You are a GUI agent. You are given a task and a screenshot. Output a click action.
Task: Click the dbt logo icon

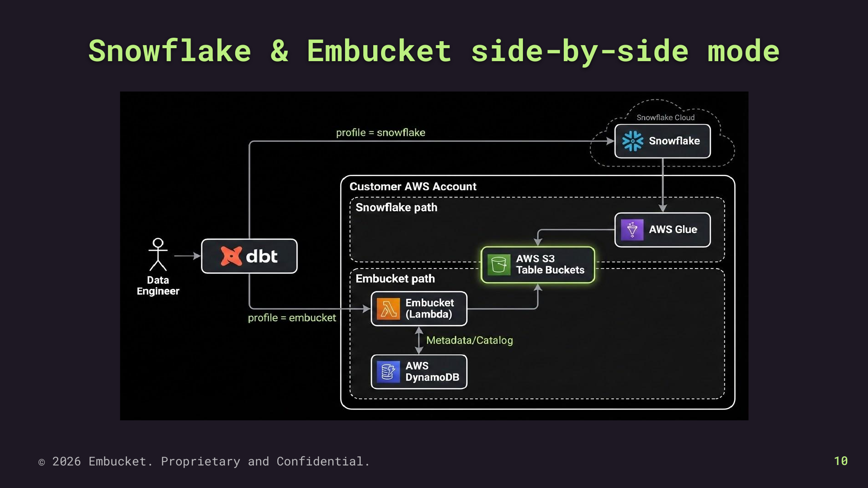click(231, 256)
